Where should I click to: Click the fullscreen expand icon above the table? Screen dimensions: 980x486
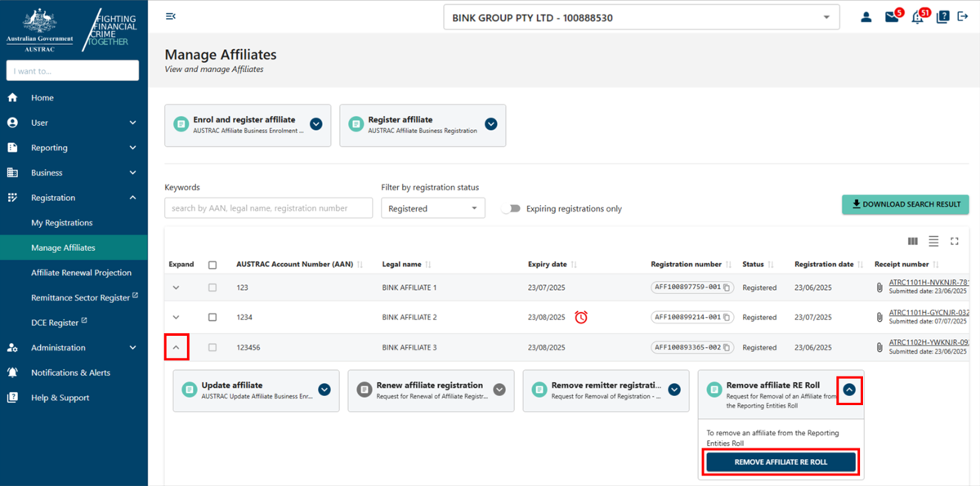(955, 241)
